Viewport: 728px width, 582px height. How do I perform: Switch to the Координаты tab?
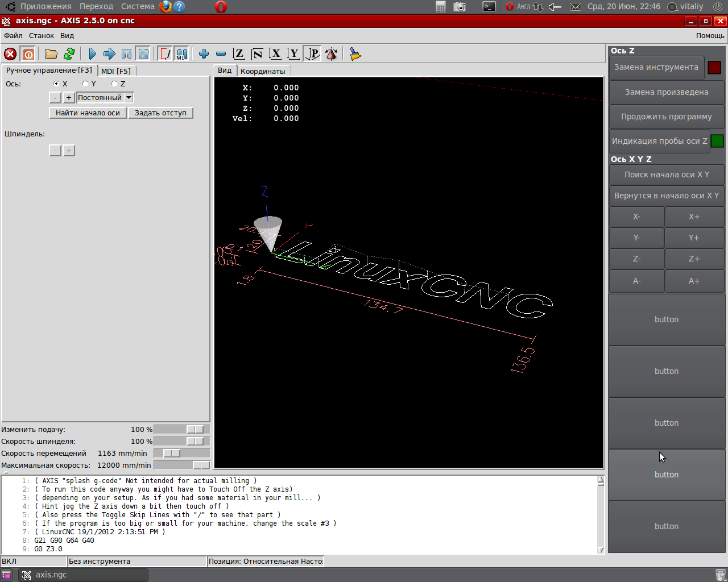pos(263,71)
